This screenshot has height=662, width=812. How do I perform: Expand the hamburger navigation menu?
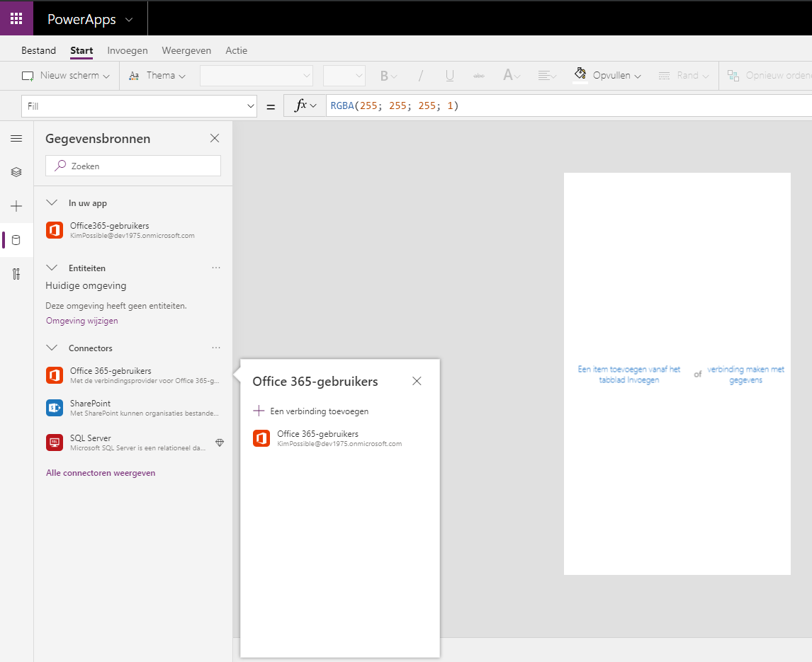[16, 138]
